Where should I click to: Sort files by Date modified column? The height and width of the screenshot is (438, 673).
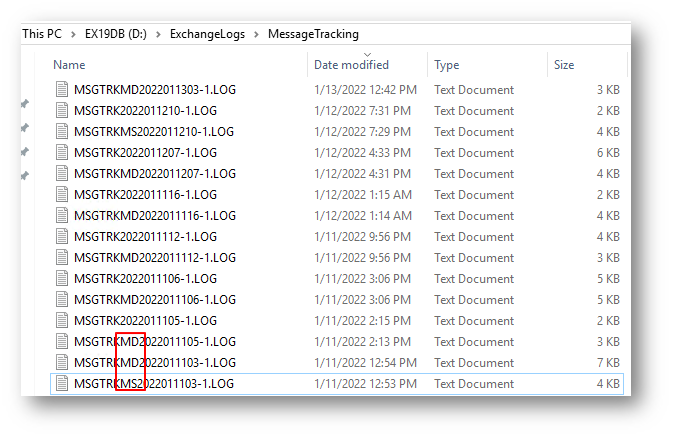[352, 65]
